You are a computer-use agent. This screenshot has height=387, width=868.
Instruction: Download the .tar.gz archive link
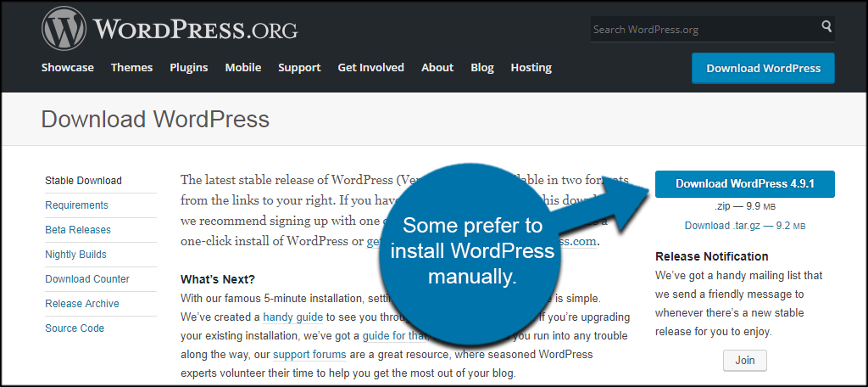pos(745,227)
